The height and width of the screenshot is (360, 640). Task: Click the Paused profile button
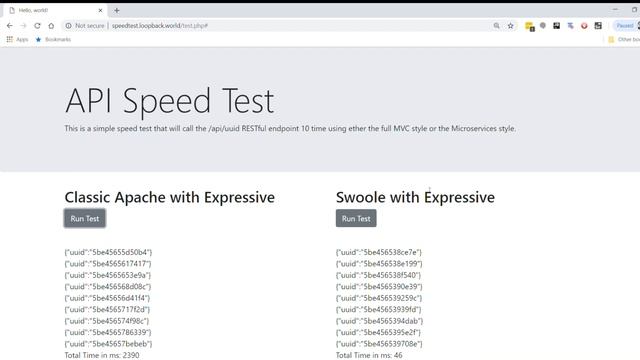pos(626,26)
